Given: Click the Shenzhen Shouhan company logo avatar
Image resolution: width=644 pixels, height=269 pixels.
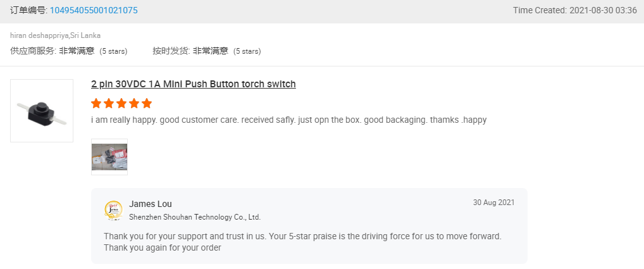Looking at the screenshot, I should pos(113,211).
